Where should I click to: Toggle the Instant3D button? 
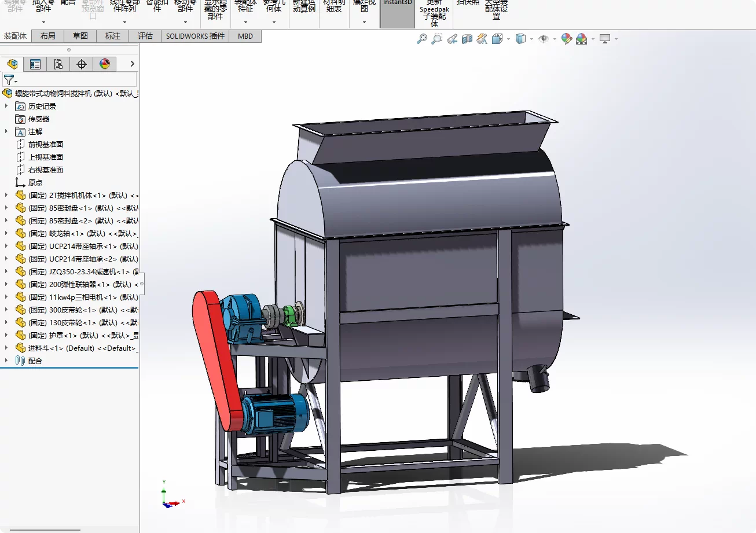(x=397, y=13)
